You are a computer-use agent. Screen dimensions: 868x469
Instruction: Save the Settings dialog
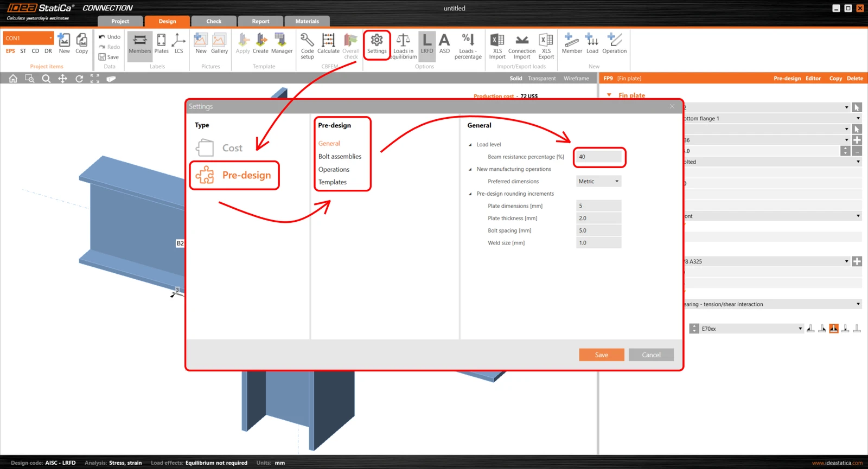click(x=602, y=355)
